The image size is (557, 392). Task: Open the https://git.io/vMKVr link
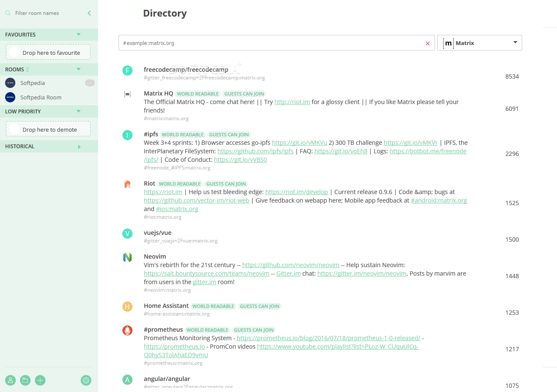pyautogui.click(x=410, y=143)
